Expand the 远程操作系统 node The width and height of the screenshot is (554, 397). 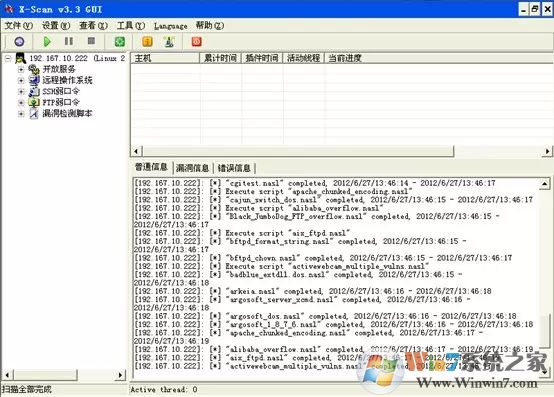coord(21,81)
